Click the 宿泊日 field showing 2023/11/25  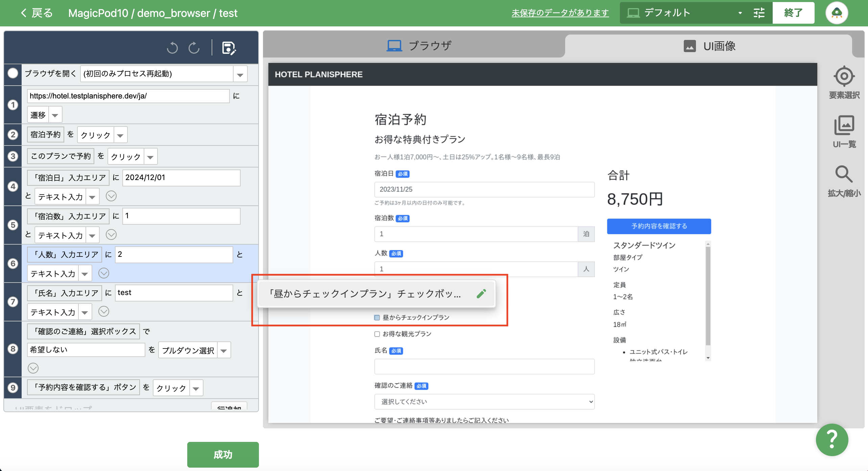tap(484, 189)
